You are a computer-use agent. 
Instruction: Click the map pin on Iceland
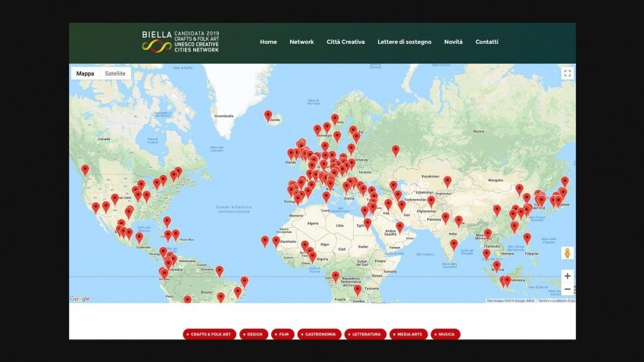click(267, 117)
